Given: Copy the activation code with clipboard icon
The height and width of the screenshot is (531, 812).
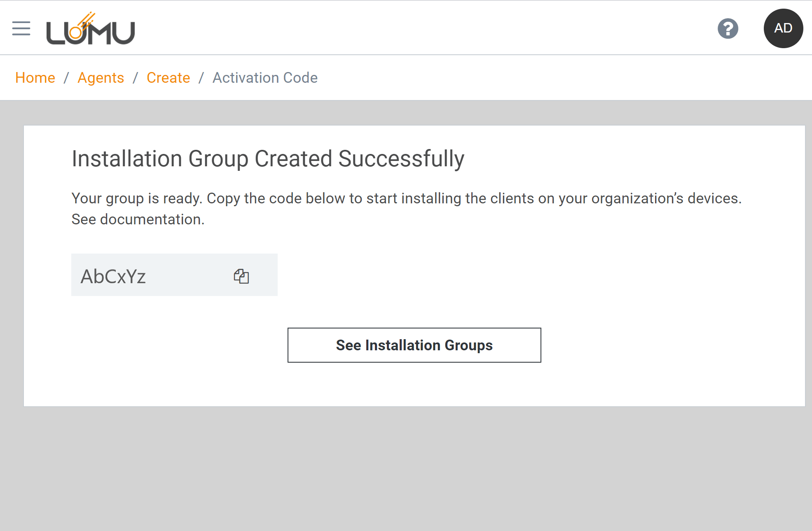Looking at the screenshot, I should [241, 276].
